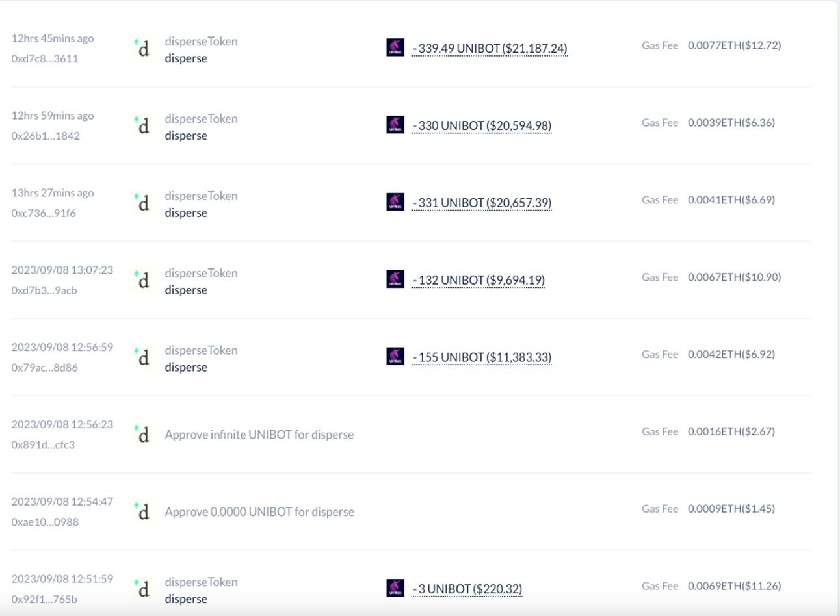Viewport: 840px width, 616px height.
Task: Open the -155 UNIBOT ($11,383.33) amount link
Action: 482,358
